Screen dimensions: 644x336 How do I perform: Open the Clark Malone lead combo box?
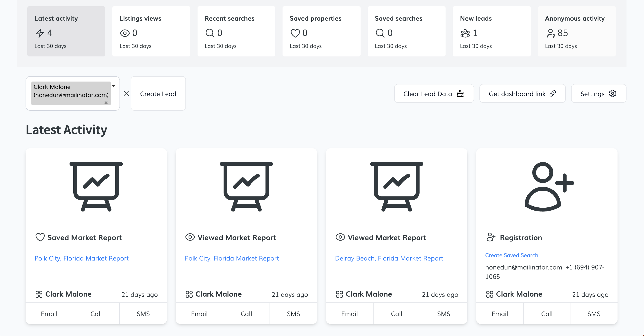pyautogui.click(x=71, y=93)
